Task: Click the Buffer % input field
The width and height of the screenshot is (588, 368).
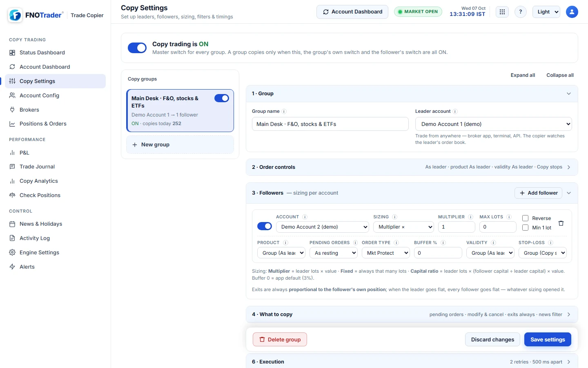Action: [438, 253]
